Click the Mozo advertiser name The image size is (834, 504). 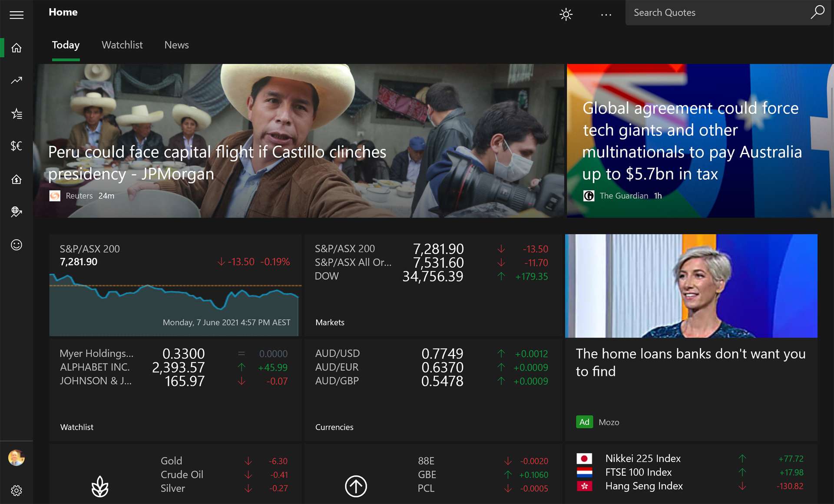609,422
